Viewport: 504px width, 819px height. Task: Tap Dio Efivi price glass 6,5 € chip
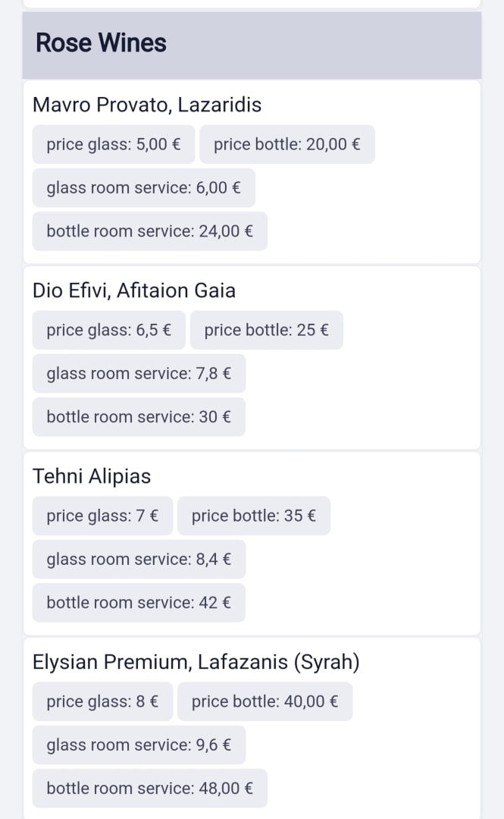coord(108,330)
